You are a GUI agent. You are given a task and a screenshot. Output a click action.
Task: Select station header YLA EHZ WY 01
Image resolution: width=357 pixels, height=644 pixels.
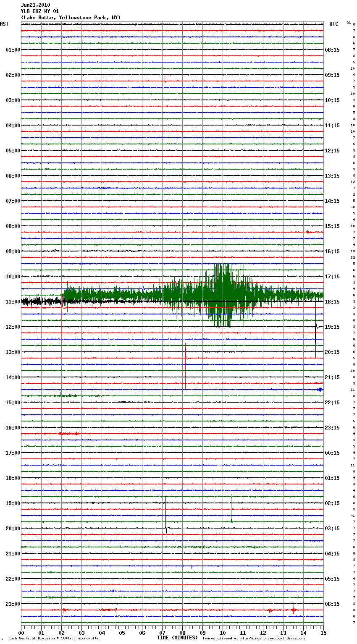click(x=40, y=11)
